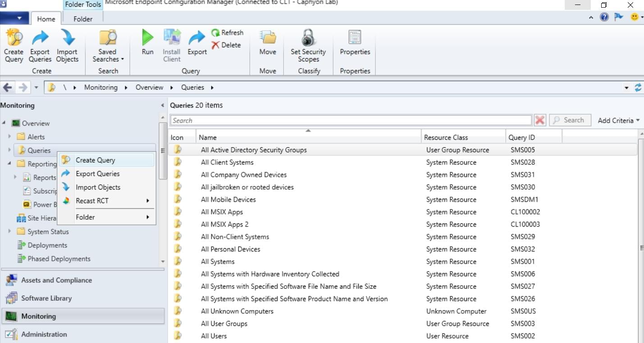Screen dimensions: 644x343
Task: Click inside the Search input field
Action: tap(315, 120)
